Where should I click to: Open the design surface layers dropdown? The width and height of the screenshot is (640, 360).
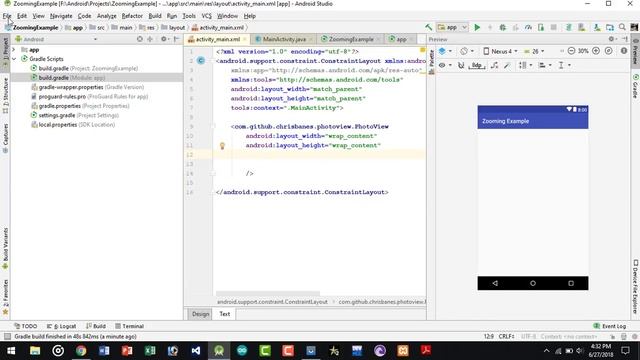[x=445, y=51]
